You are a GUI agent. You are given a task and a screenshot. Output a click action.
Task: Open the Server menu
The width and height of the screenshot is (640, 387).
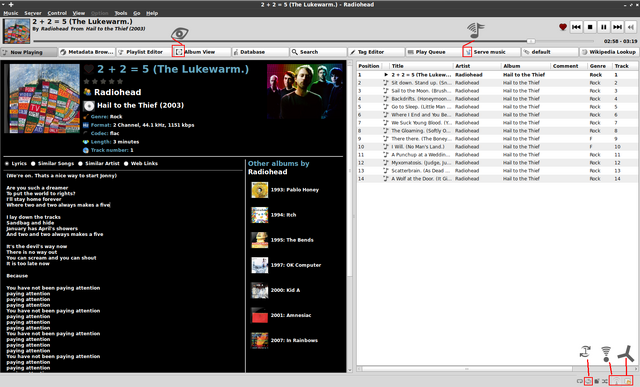coord(33,13)
